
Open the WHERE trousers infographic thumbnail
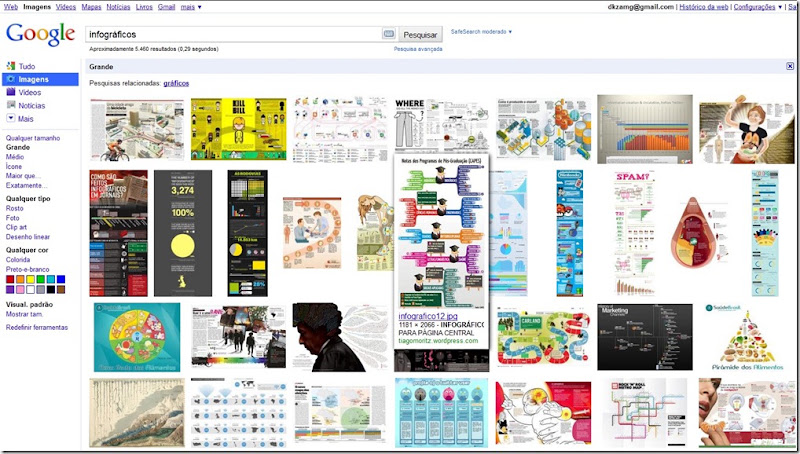pyautogui.click(x=441, y=125)
